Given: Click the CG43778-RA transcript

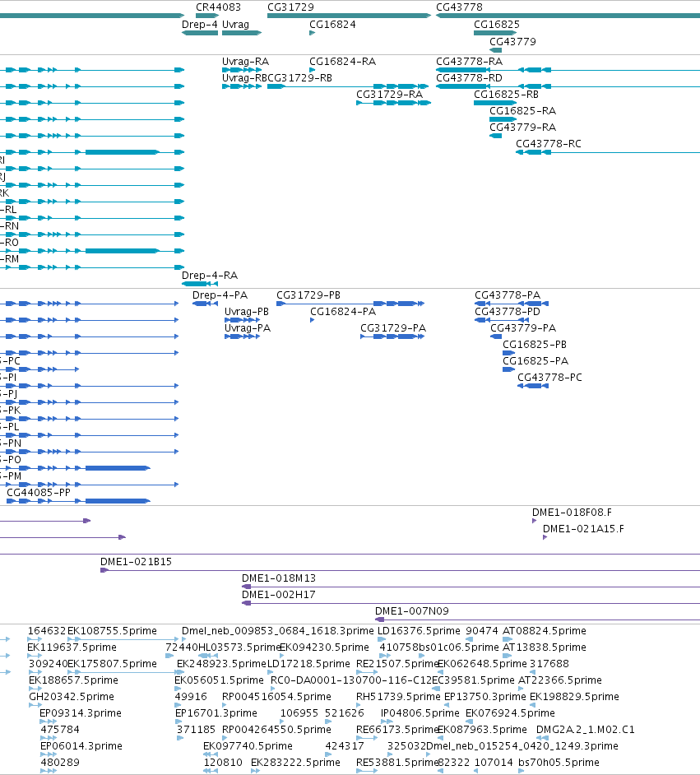Looking at the screenshot, I should pos(568,70).
